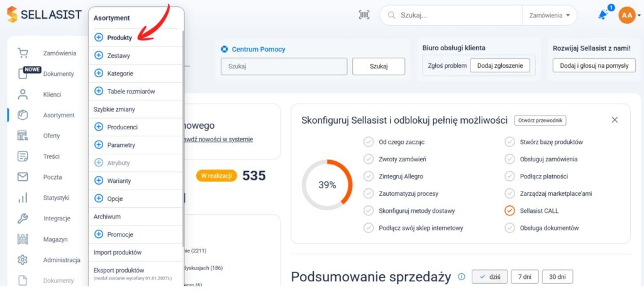Viewport: 644px width, 297px height.
Task: Select the 7 dni period button
Action: [x=525, y=277]
